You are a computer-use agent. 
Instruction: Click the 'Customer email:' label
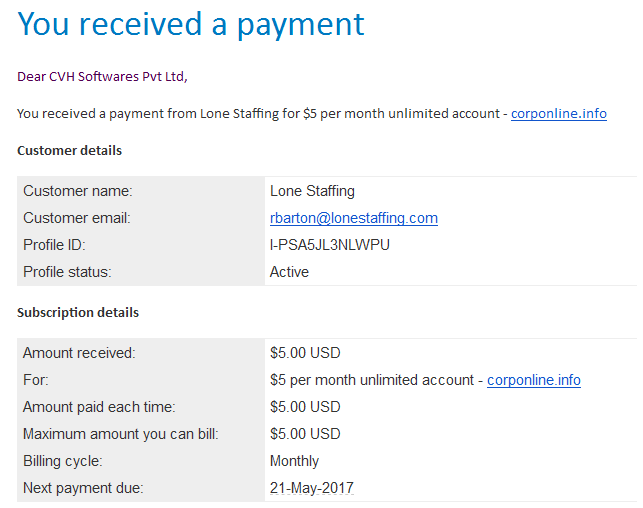click(x=77, y=218)
